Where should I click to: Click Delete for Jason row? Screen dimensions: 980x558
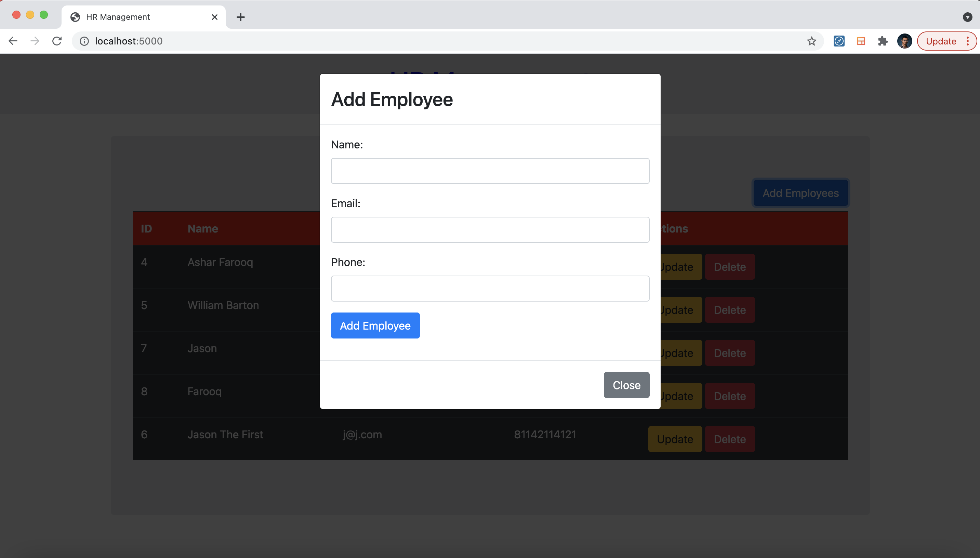pos(730,353)
